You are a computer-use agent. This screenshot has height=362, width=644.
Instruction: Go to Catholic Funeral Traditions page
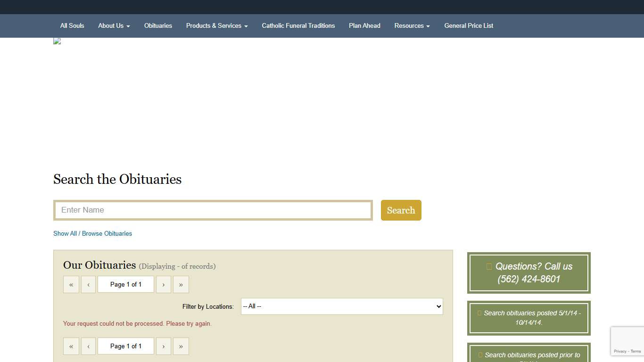pyautogui.click(x=298, y=26)
